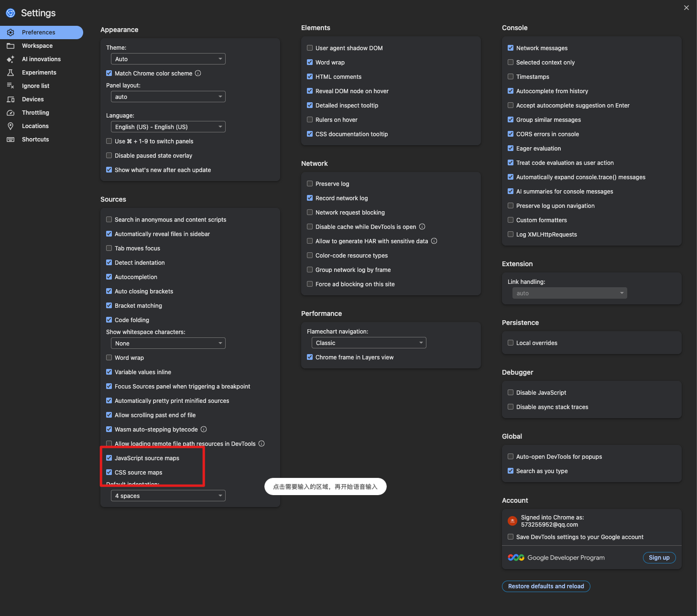Enable the Preserve log checkbox under Network
The width and height of the screenshot is (697, 616).
pyautogui.click(x=310, y=184)
